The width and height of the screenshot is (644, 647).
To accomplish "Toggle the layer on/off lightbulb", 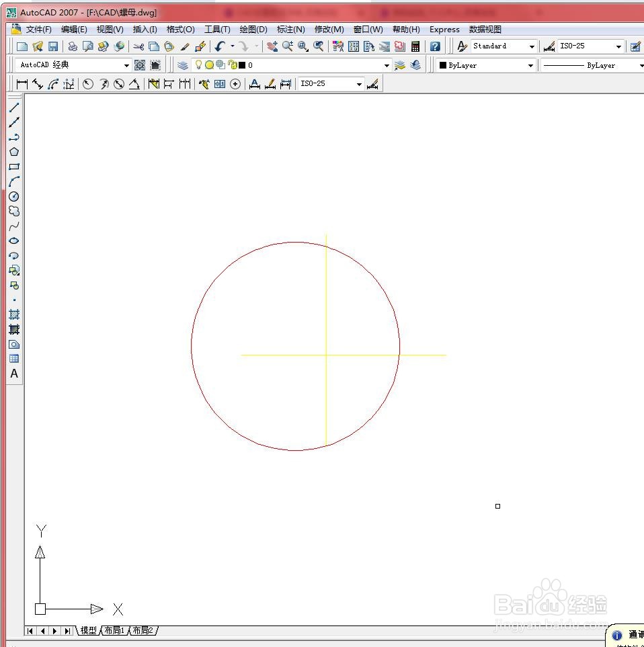I will pyautogui.click(x=198, y=64).
